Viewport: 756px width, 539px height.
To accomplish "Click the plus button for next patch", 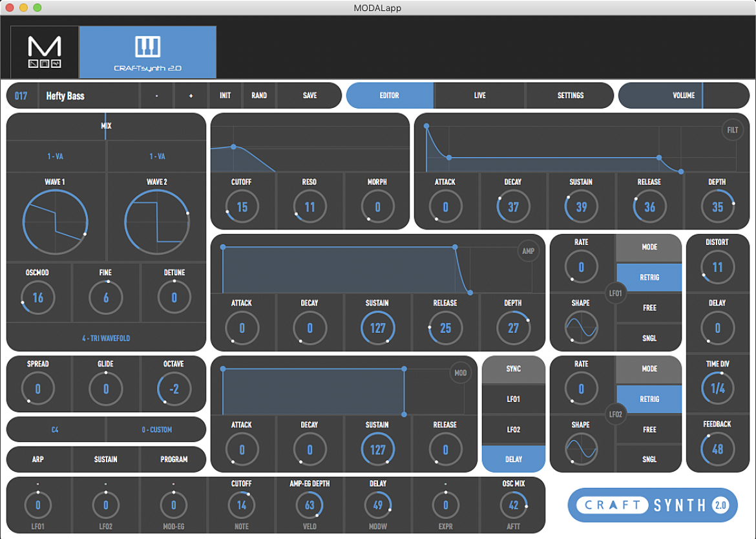I will pyautogui.click(x=191, y=96).
